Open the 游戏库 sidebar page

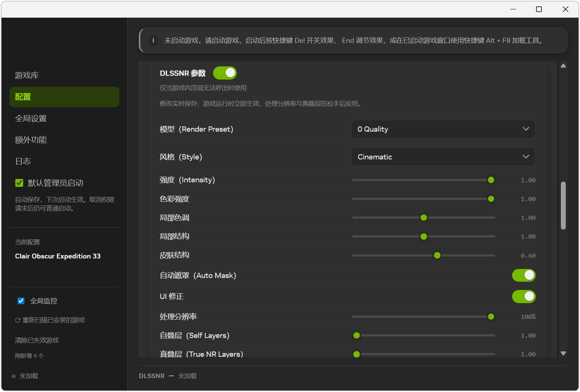64,75
